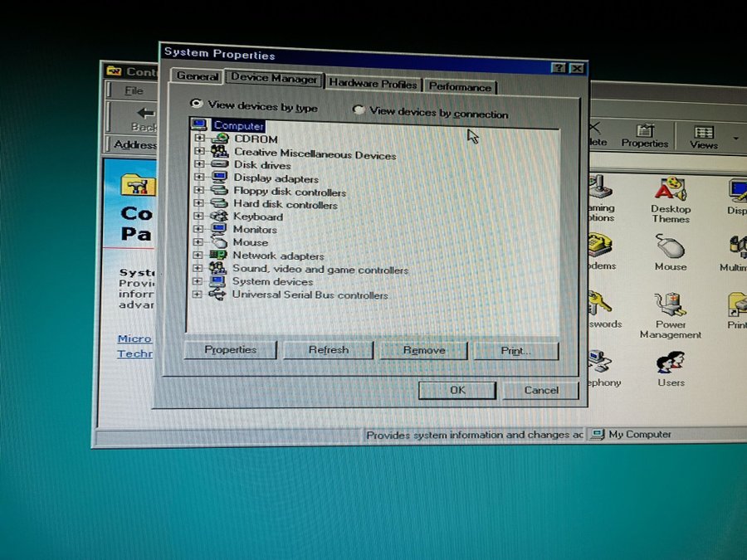This screenshot has width=747, height=560.
Task: Select View devices by connection
Action: point(359,110)
